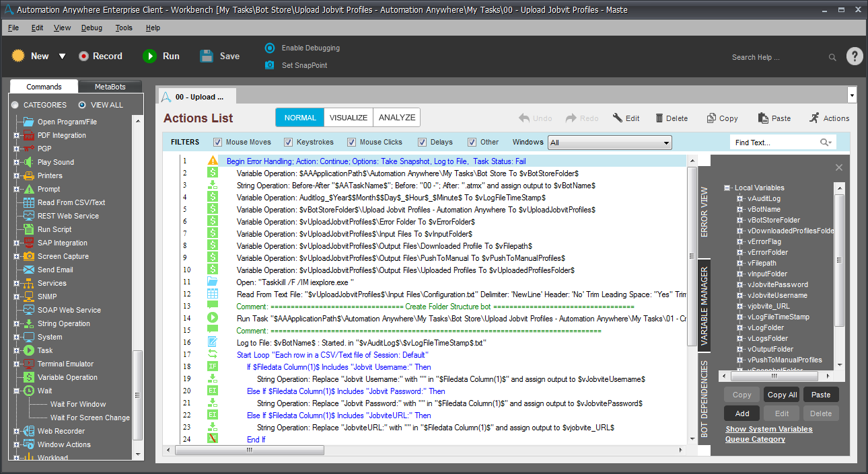This screenshot has height=474, width=868.
Task: Select the CATEGORIES radio button
Action: (15, 105)
